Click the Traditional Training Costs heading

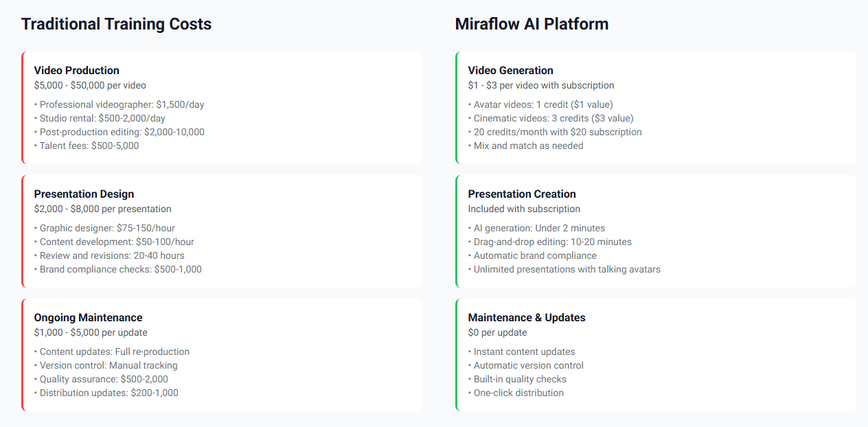[116, 24]
